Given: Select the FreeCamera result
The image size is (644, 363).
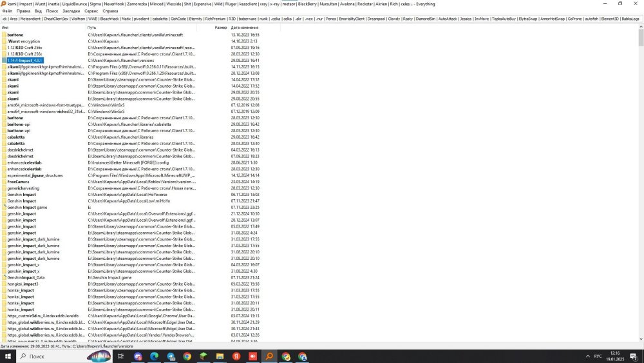Looking at the screenshot, I should click(x=18, y=182).
